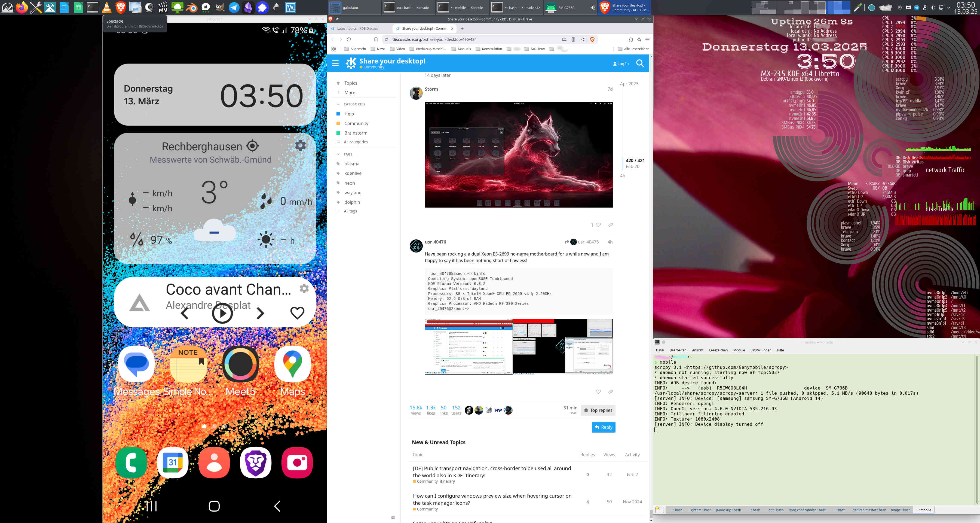Open Lesezeichen menu in Konsole
The width and height of the screenshot is (980, 523).
[718, 350]
